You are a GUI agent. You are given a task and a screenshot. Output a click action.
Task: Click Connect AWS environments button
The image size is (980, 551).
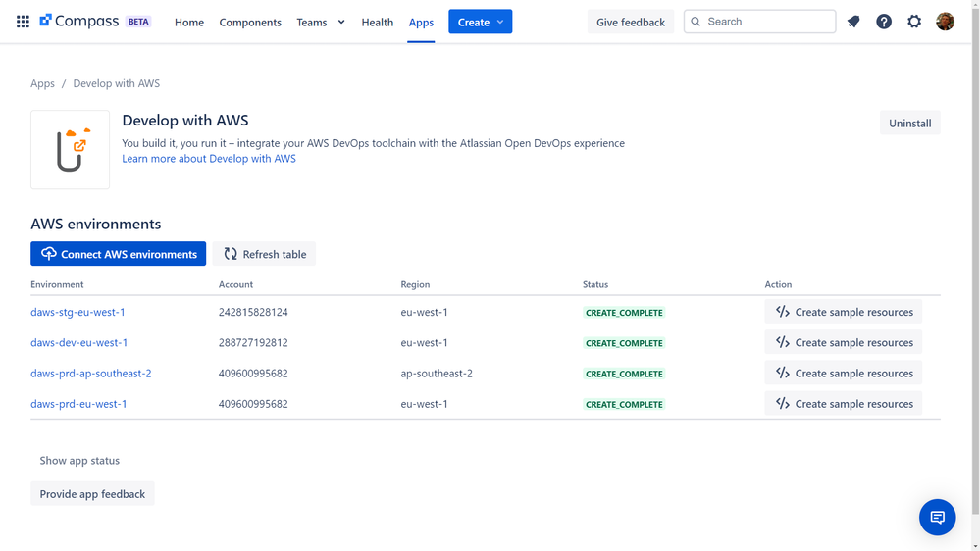tap(118, 254)
